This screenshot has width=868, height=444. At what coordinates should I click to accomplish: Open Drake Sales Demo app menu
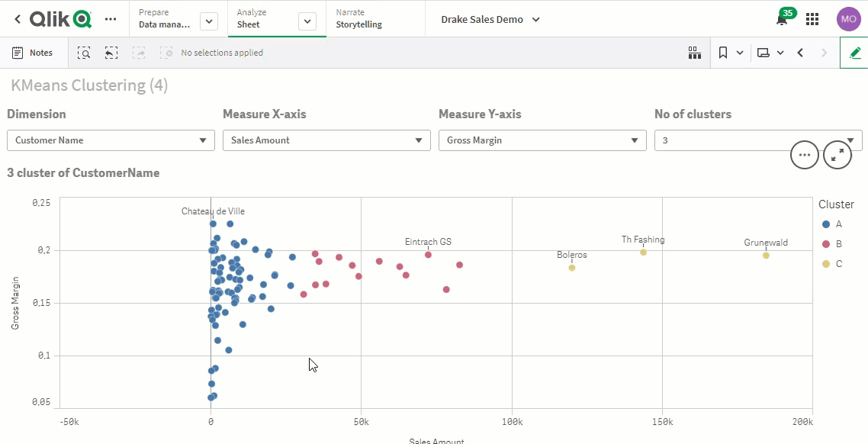click(x=490, y=19)
